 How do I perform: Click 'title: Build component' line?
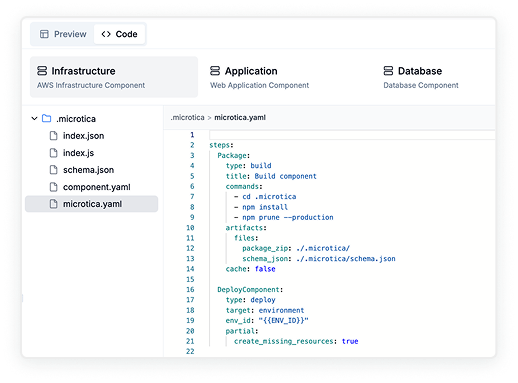point(271,176)
